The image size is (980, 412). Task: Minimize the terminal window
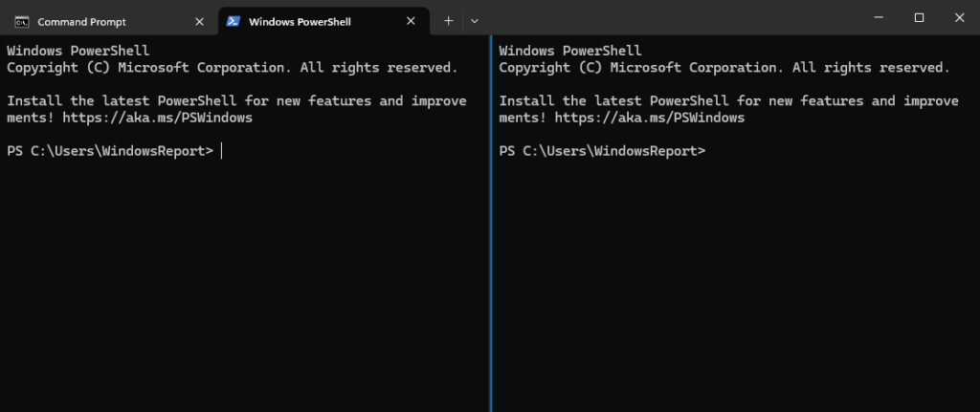pos(877,17)
